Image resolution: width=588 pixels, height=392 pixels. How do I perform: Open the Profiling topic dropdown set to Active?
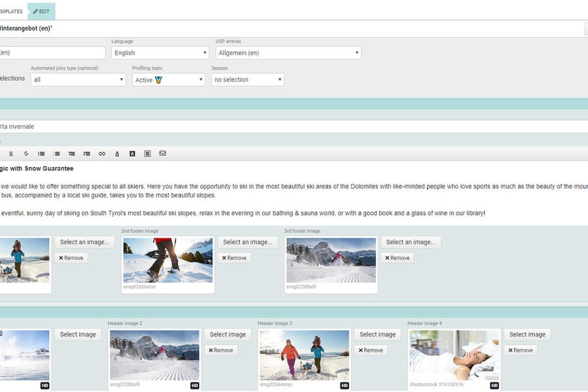169,80
